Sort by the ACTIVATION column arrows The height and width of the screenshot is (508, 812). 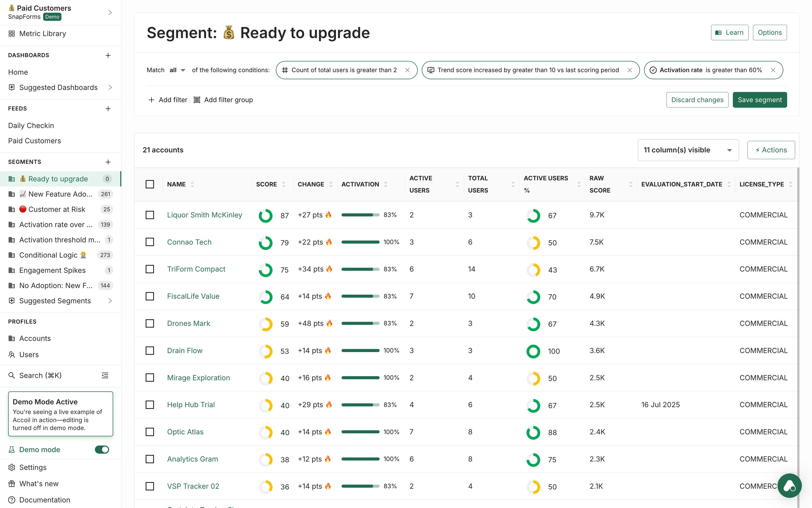(x=385, y=184)
